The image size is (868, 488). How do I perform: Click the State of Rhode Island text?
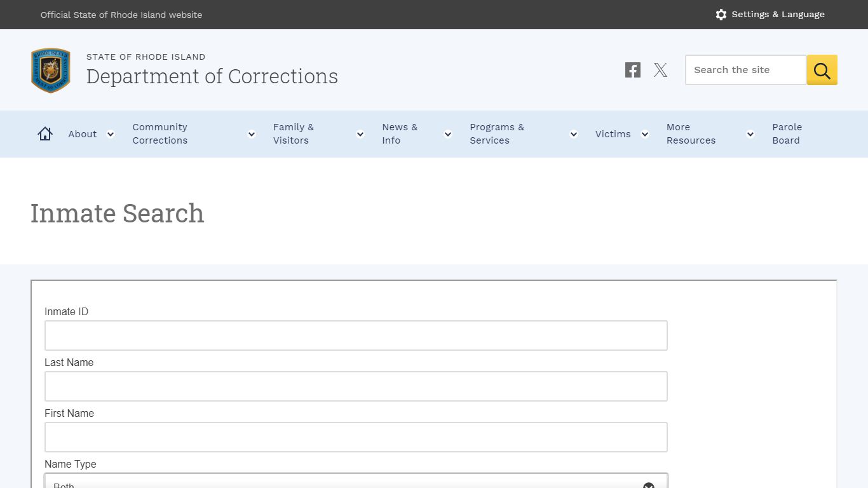pos(146,57)
